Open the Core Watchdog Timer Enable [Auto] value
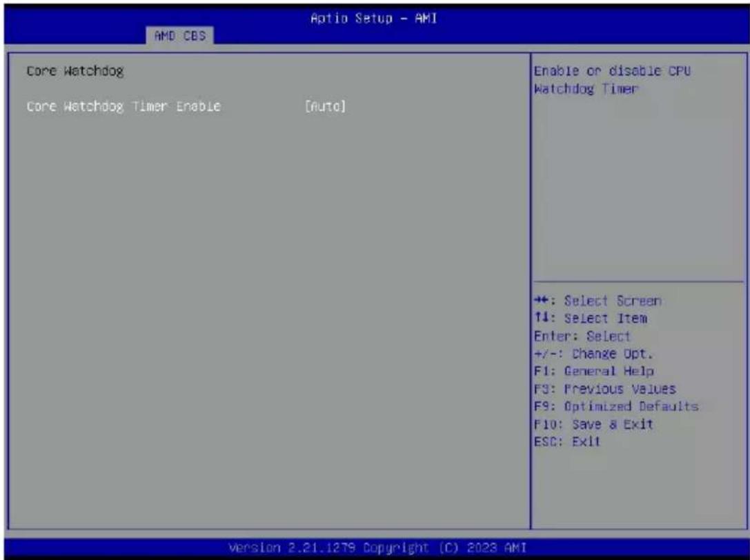The width and height of the screenshot is (750, 560). pos(325,106)
